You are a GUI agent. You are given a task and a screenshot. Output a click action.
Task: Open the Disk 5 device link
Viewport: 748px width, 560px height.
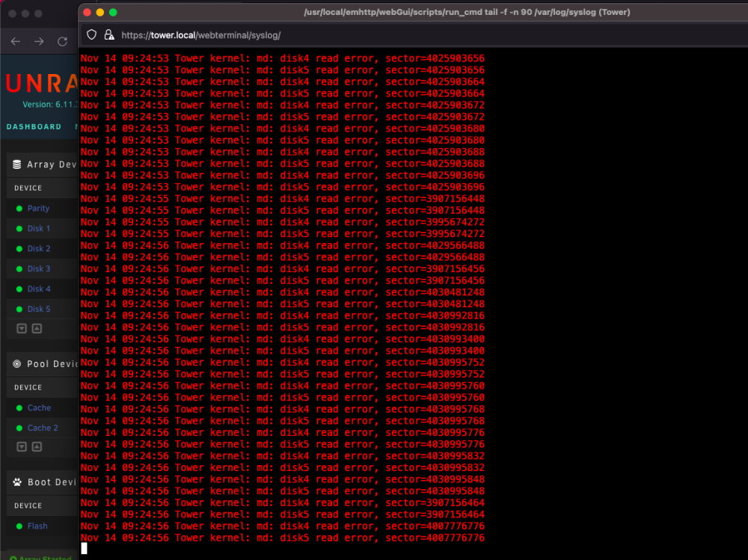[x=39, y=309]
